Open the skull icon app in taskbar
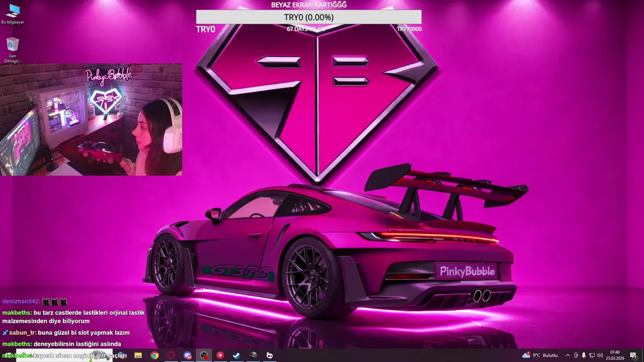Screen dimensions: 644x362 (x=270, y=355)
